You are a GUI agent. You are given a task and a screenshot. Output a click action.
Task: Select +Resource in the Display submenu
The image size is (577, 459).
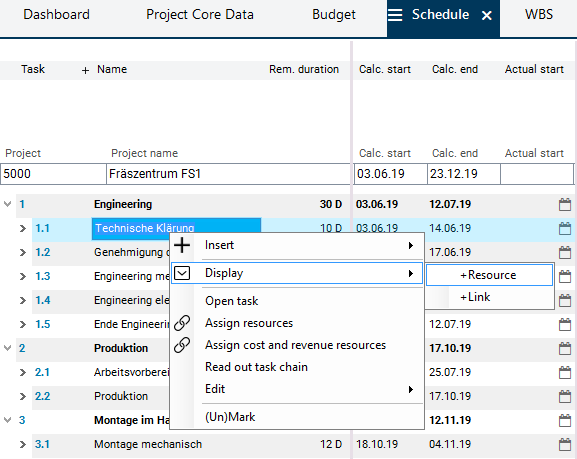pyautogui.click(x=489, y=275)
